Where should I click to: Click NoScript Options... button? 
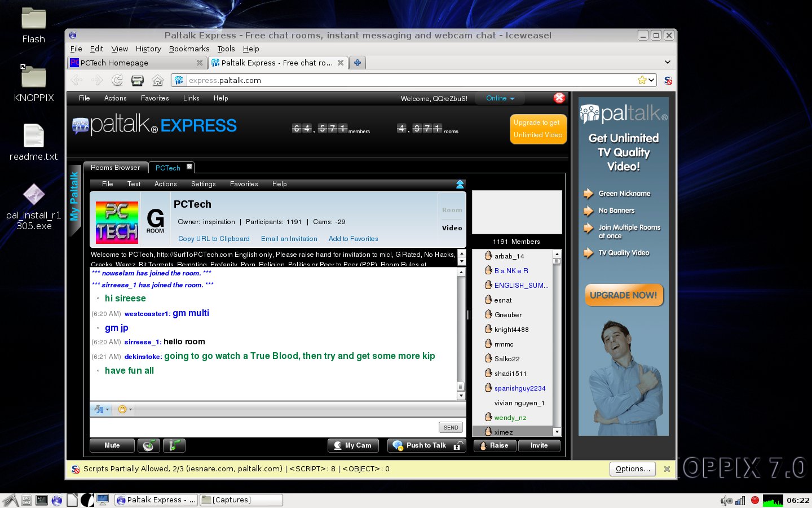pyautogui.click(x=633, y=468)
